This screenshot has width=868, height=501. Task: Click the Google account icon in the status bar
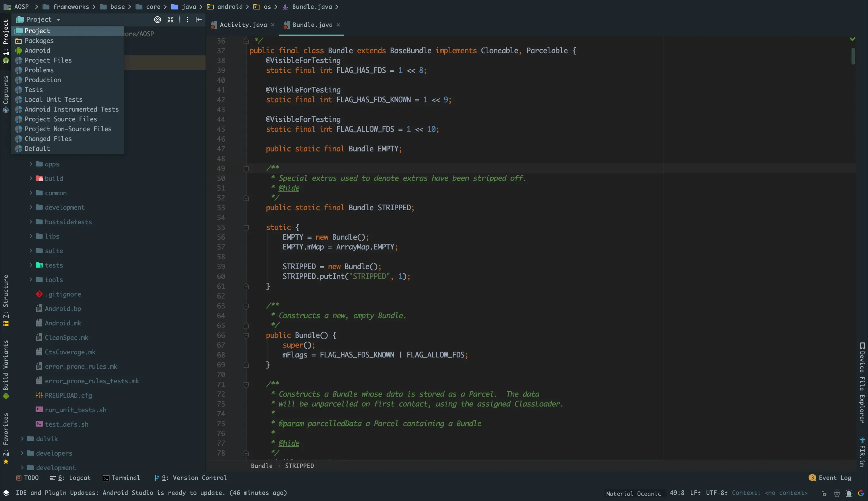coord(861,494)
